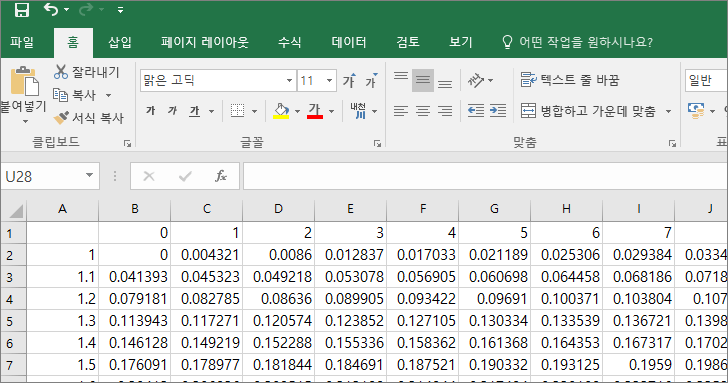728x383 pixels.
Task: Open the 일반 number format box
Action: [x=706, y=81]
